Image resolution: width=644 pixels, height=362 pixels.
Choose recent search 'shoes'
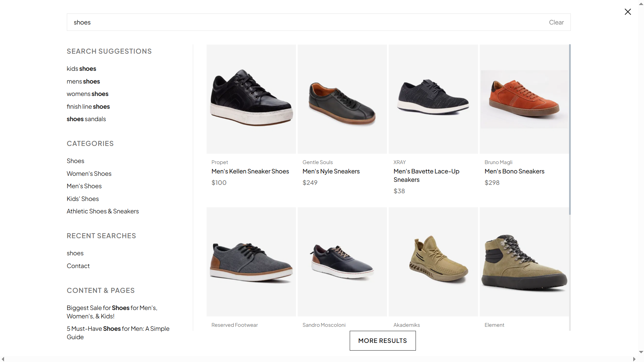click(x=75, y=253)
